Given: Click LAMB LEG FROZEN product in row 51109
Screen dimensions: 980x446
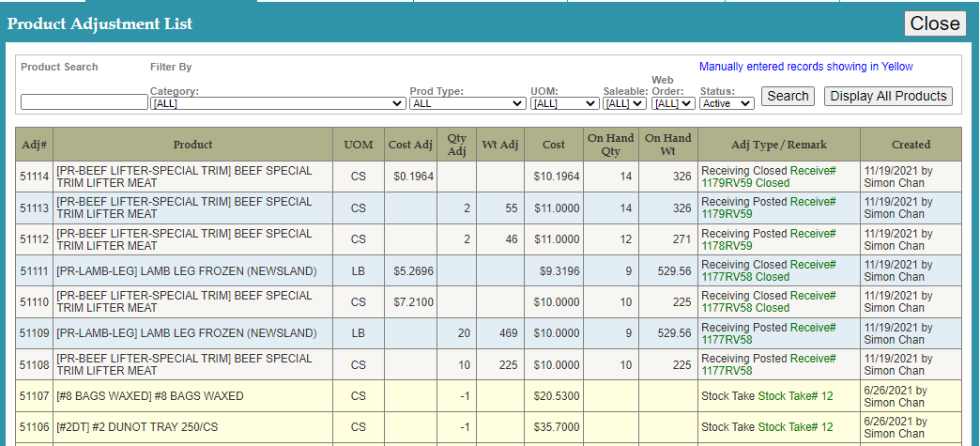Looking at the screenshot, I should pos(186,333).
